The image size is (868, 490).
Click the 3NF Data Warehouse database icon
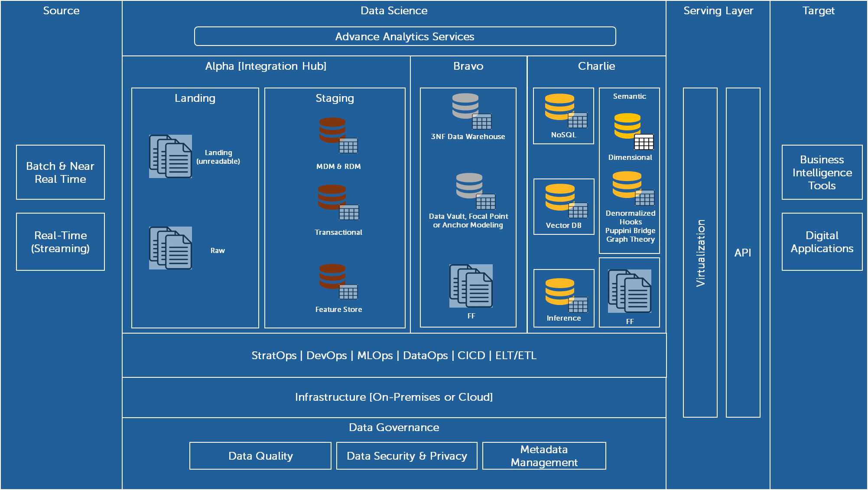pos(472,111)
